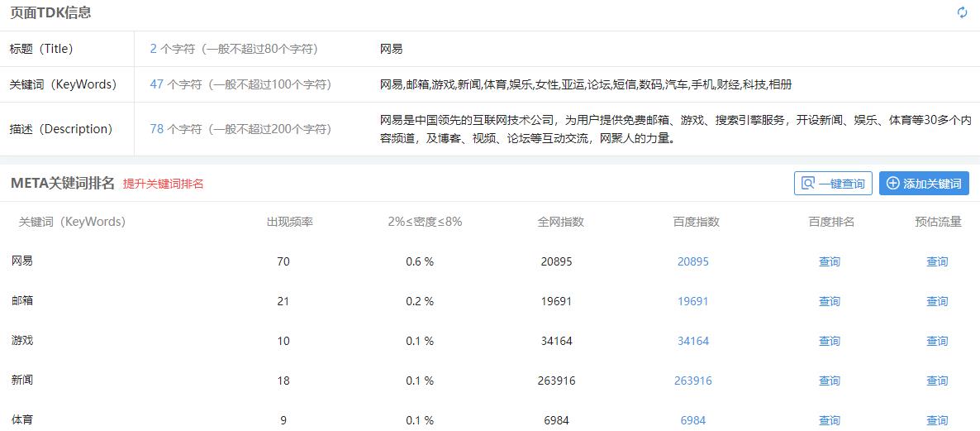The height and width of the screenshot is (431, 980).
Task: Query 预估流量 for 游戏 row
Action: pyautogui.click(x=937, y=341)
